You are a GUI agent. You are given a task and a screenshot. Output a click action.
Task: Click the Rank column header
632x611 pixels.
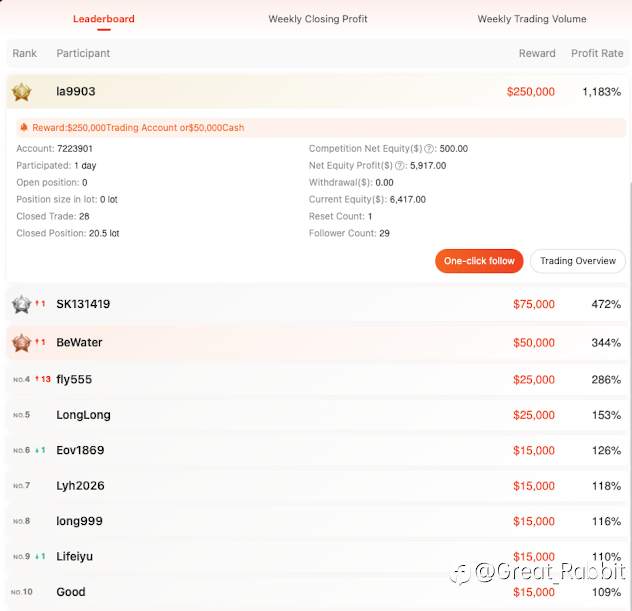[x=24, y=53]
